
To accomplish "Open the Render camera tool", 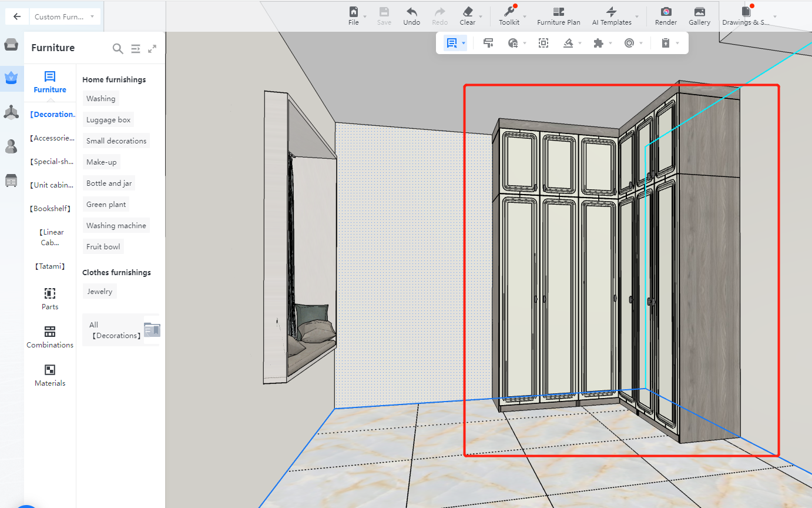I will coord(666,16).
